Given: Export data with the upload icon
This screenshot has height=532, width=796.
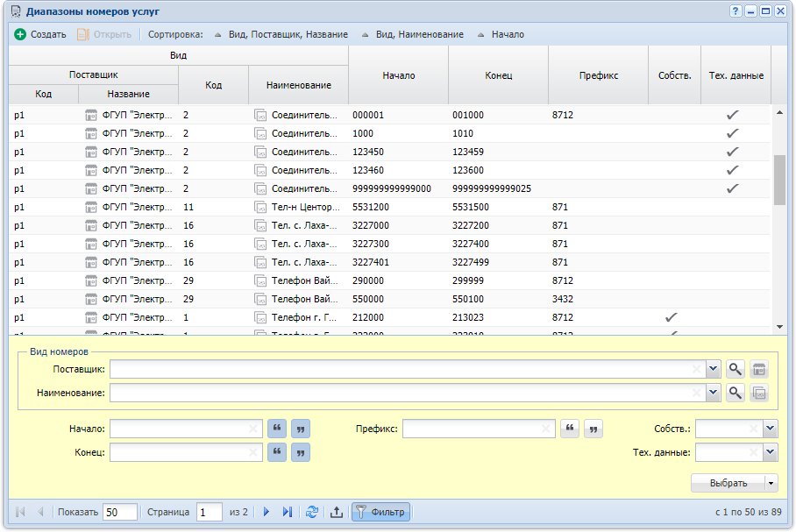Looking at the screenshot, I should pos(337,512).
